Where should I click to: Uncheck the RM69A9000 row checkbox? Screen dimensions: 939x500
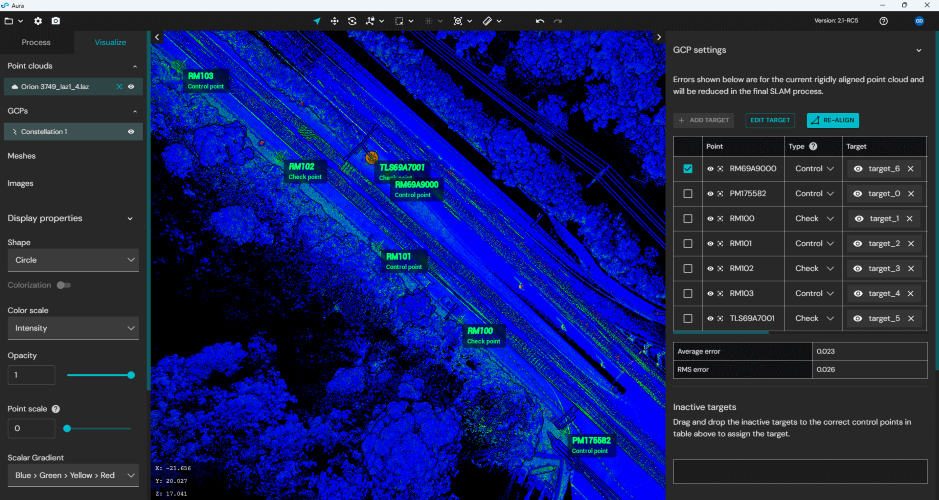click(688, 169)
